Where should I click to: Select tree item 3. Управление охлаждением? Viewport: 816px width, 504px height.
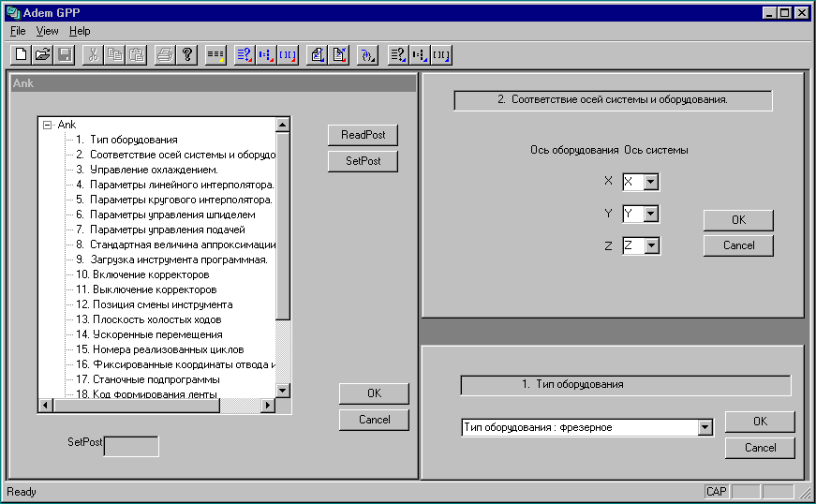coord(147,170)
